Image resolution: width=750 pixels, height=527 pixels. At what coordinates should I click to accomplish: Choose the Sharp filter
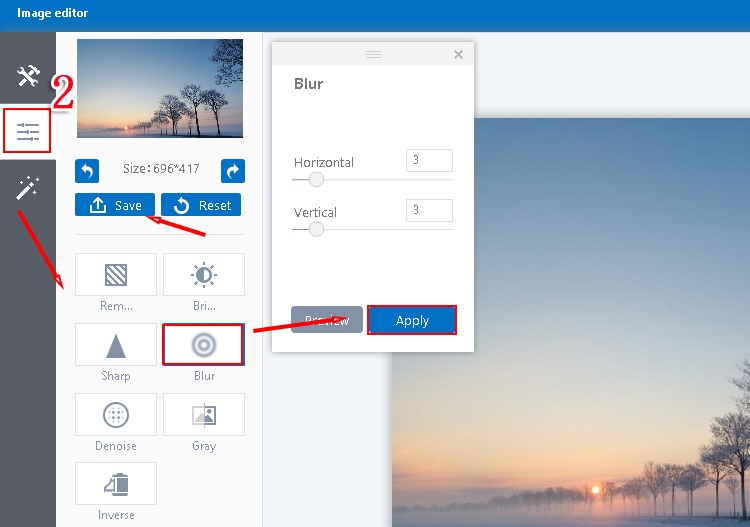(x=116, y=344)
